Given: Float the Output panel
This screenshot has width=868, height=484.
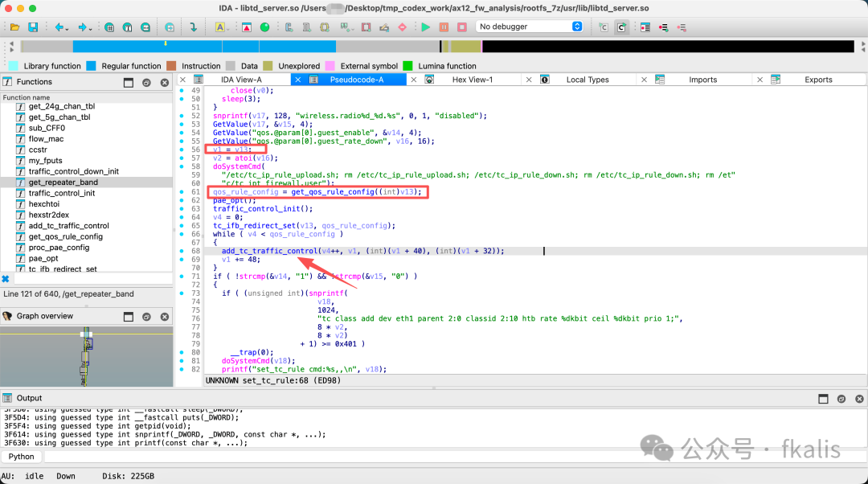Looking at the screenshot, I should pyautogui.click(x=823, y=399).
